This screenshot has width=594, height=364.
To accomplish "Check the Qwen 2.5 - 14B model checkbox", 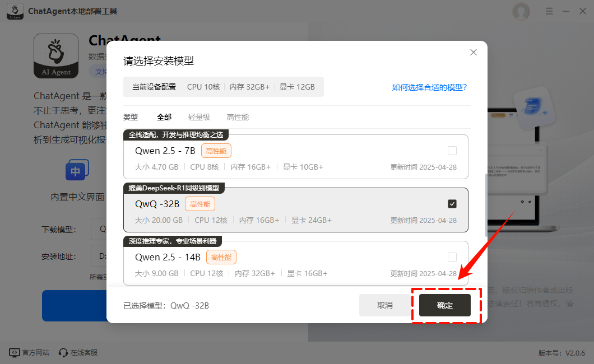I will 452,257.
